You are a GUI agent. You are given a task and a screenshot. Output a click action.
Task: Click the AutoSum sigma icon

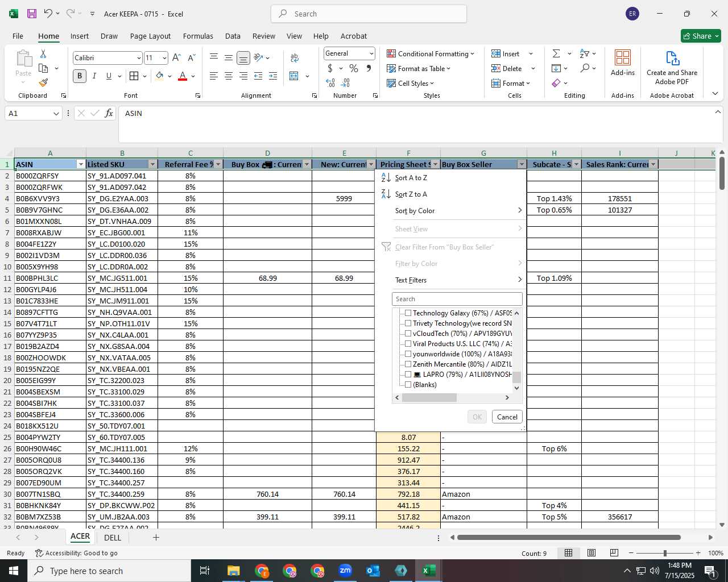(556, 53)
